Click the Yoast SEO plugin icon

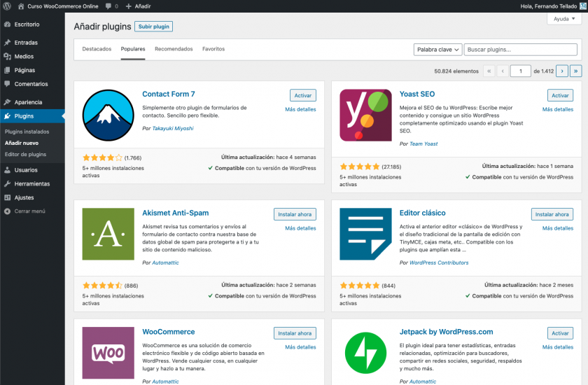(x=365, y=116)
